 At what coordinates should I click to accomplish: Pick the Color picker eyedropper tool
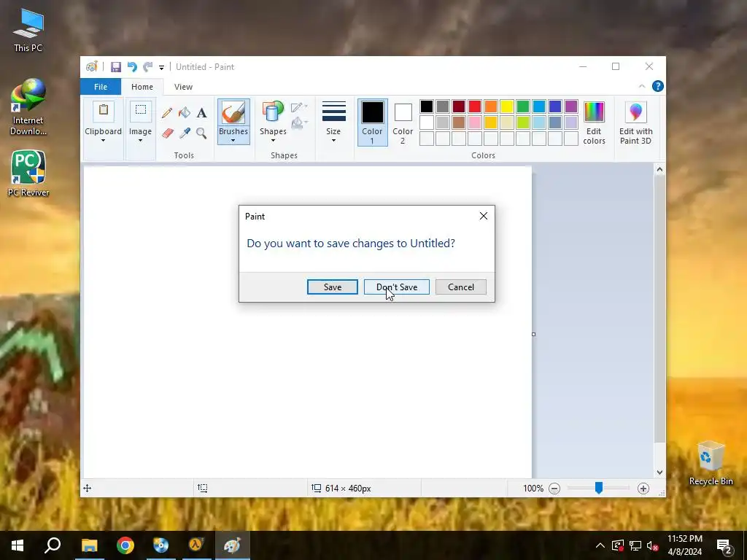pyautogui.click(x=185, y=133)
